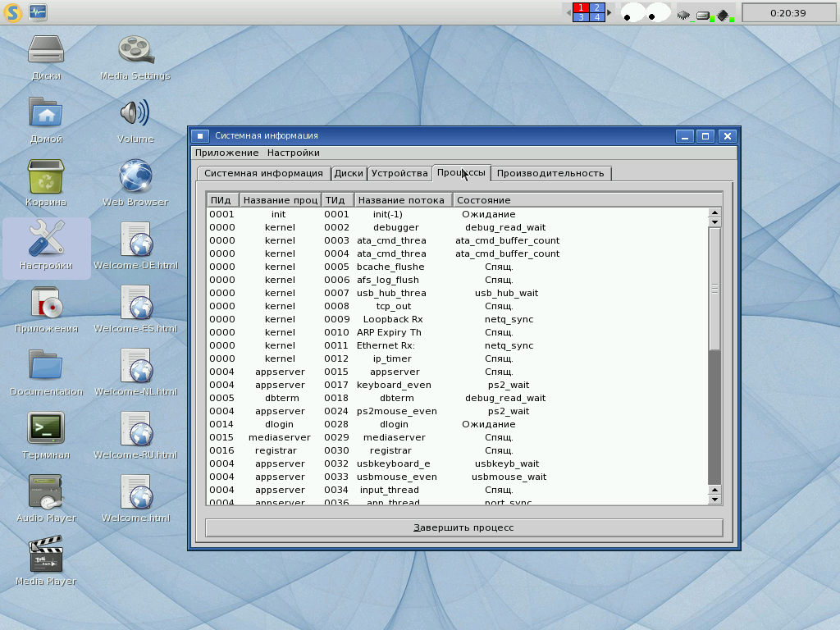The width and height of the screenshot is (840, 630).
Task: Click the system monitor icon in top panel
Action: tap(39, 11)
